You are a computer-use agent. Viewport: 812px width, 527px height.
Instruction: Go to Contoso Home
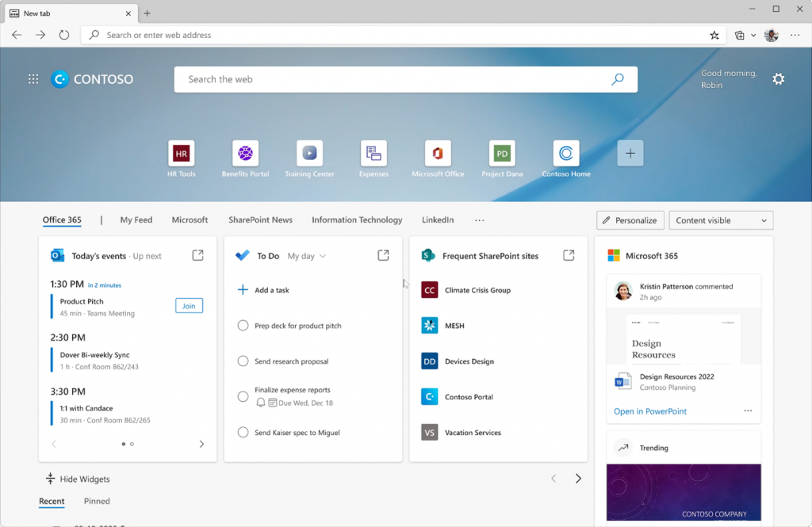(x=565, y=153)
